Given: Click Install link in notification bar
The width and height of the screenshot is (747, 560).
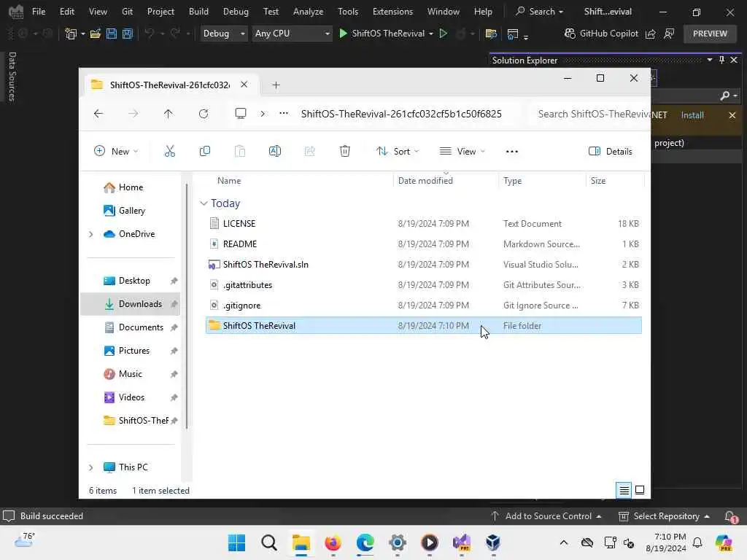Looking at the screenshot, I should click(x=692, y=115).
